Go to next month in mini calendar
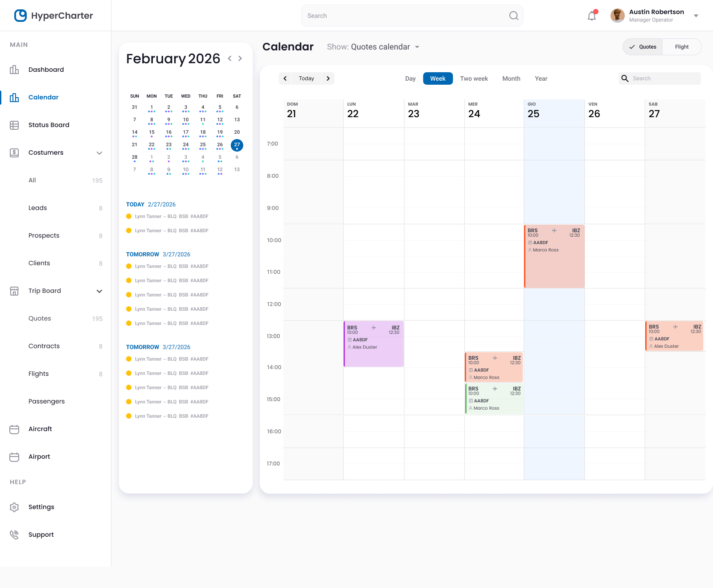 pos(240,58)
